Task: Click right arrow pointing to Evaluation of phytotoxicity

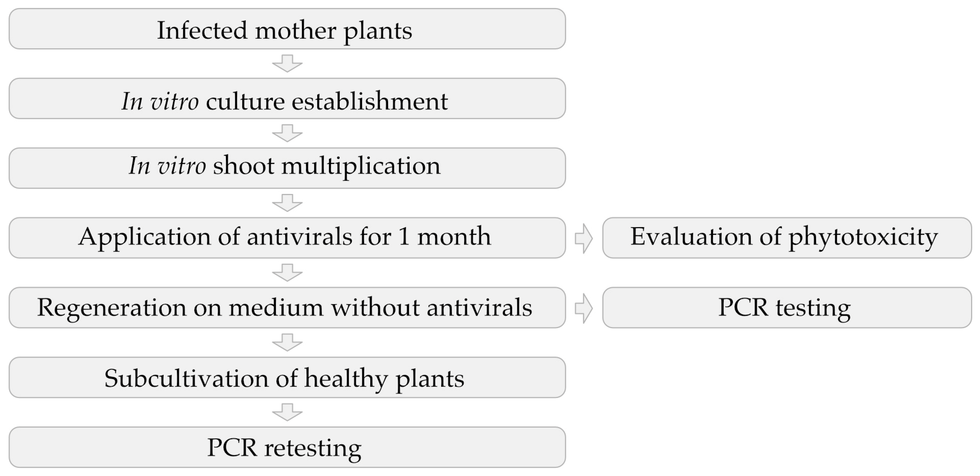Action: [584, 238]
